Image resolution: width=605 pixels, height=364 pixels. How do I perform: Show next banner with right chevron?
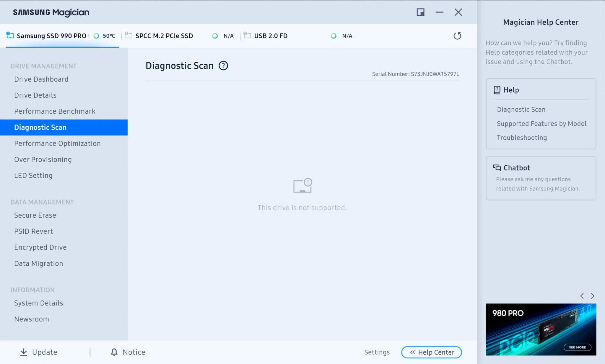point(593,296)
